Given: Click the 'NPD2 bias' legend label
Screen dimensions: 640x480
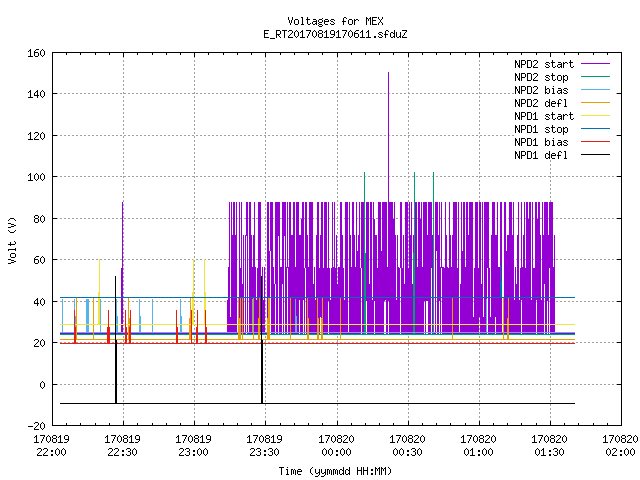Looking at the screenshot, I should 541,90.
